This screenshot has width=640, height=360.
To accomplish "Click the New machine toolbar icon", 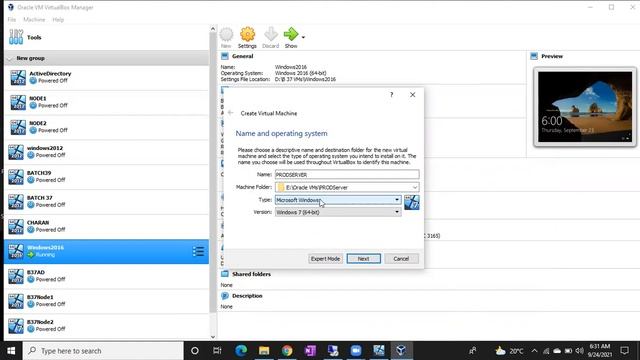I will [x=226, y=38].
